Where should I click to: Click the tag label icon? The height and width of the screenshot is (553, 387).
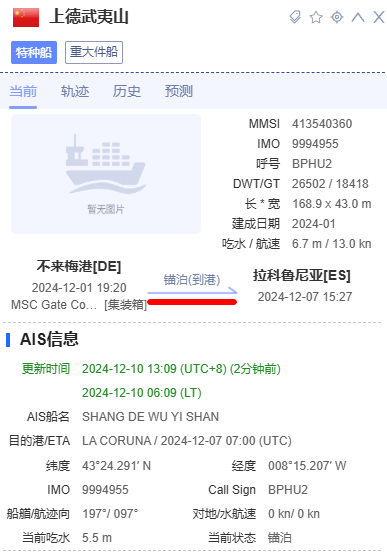(x=295, y=17)
